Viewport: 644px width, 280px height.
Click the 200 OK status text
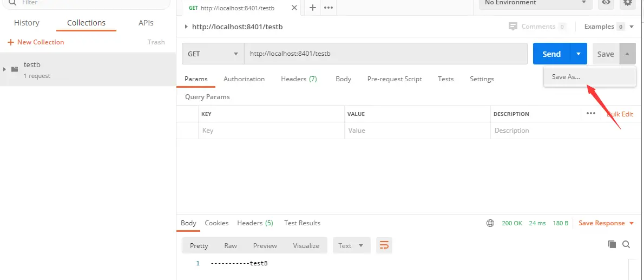pyautogui.click(x=512, y=223)
